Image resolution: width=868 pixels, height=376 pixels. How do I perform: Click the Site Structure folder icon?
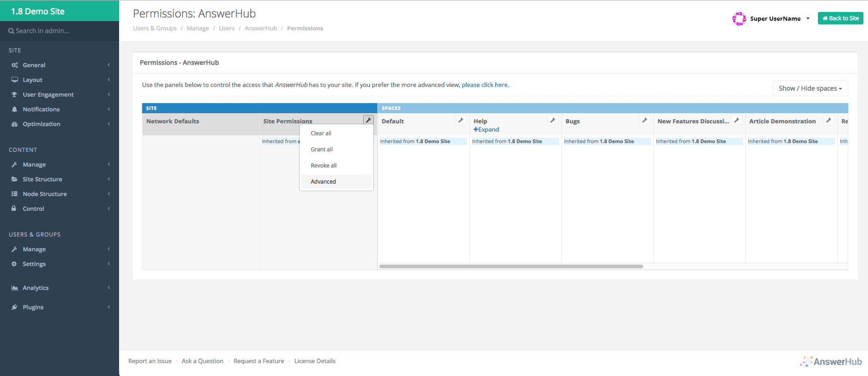coord(15,179)
